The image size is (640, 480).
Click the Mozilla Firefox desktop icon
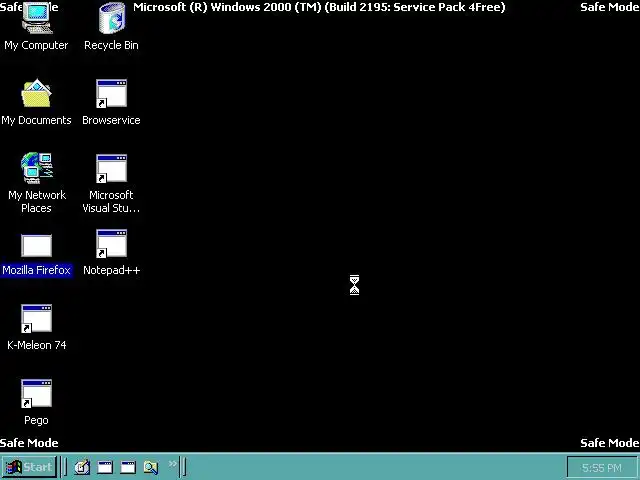(36, 245)
